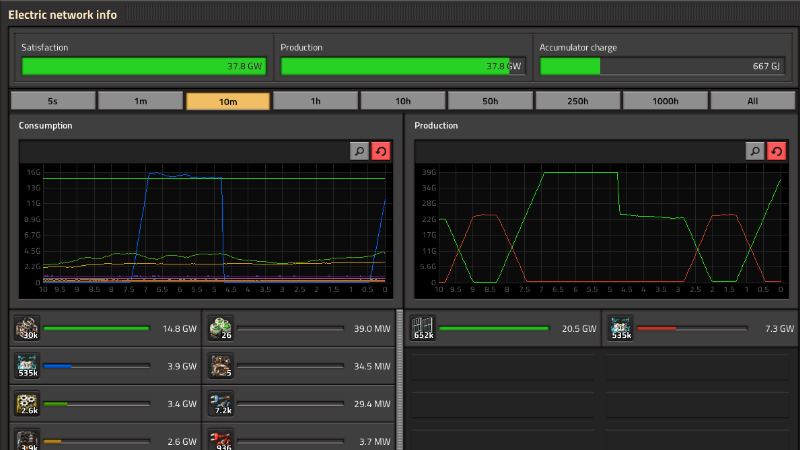Screen dimensions: 800x450
Task: Select the 3.9k consumer icon using 2.6 GW
Action: [x=27, y=439]
